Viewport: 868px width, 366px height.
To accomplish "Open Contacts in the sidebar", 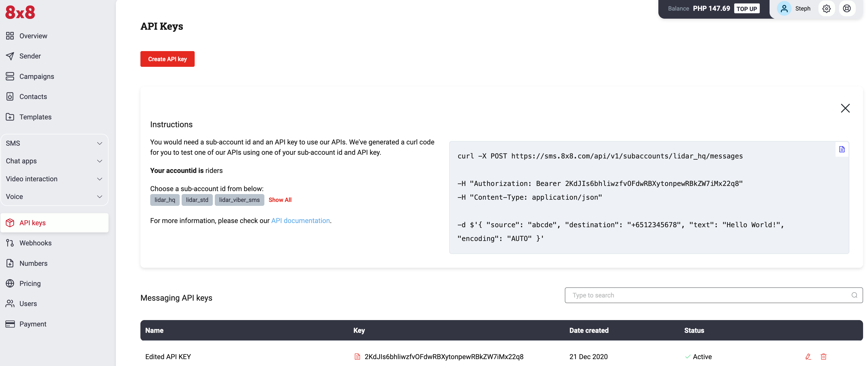I will tap(33, 97).
